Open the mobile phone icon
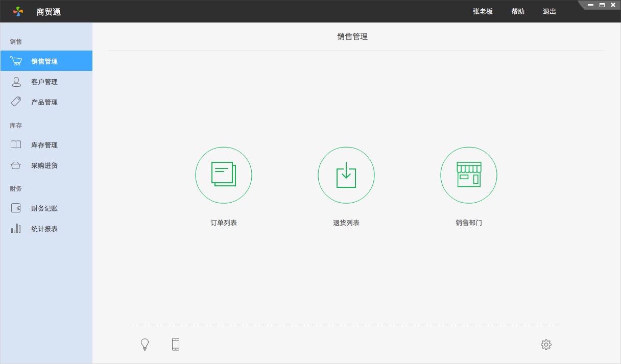 [x=175, y=344]
